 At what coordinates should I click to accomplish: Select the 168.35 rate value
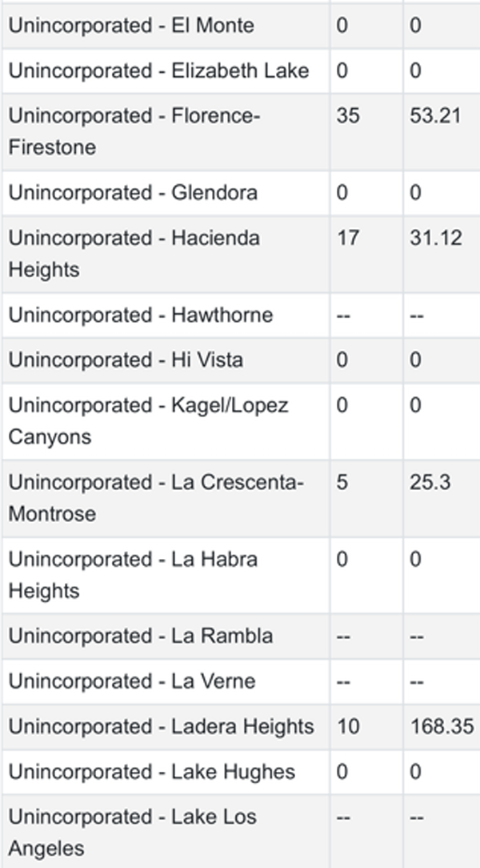(442, 726)
